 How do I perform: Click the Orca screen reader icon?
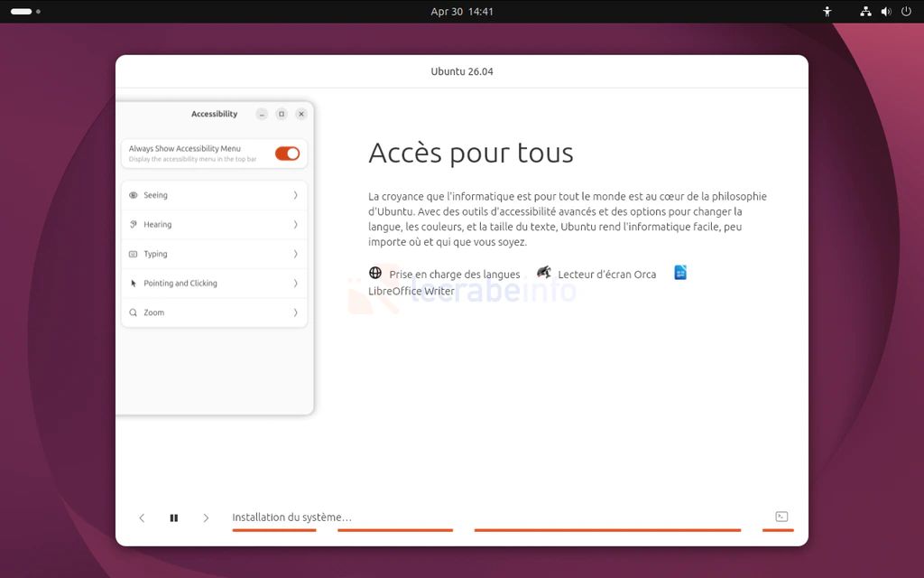click(544, 273)
